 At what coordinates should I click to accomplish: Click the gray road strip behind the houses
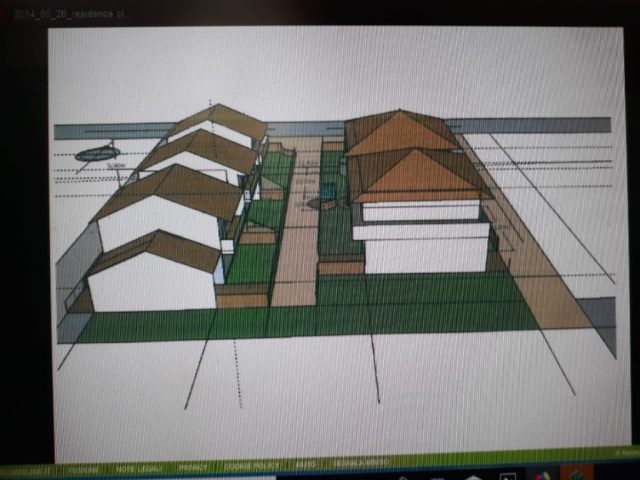[x=540, y=126]
